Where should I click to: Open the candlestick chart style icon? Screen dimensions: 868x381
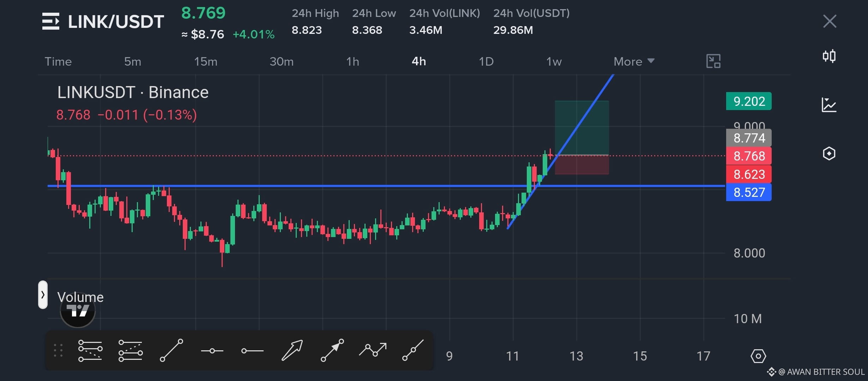click(x=829, y=56)
